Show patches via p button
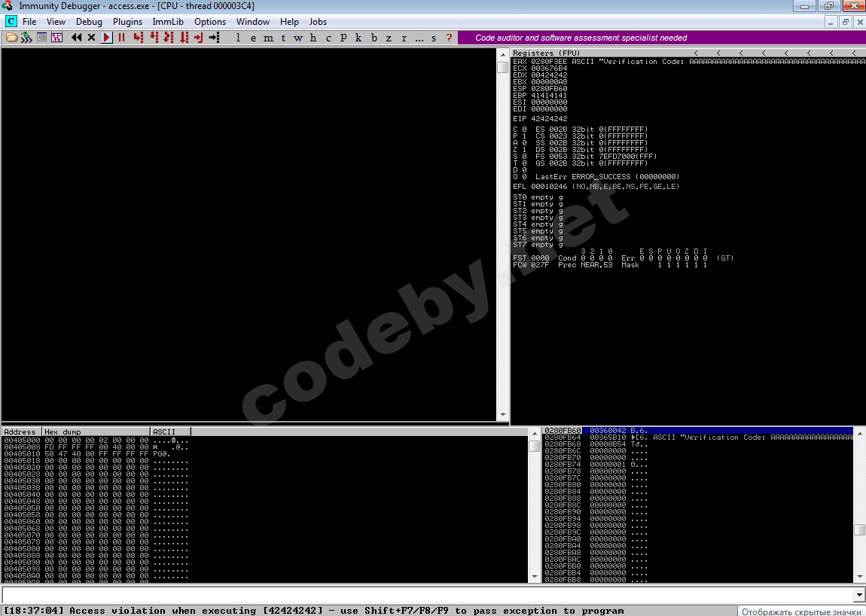The image size is (866, 616). coord(343,38)
